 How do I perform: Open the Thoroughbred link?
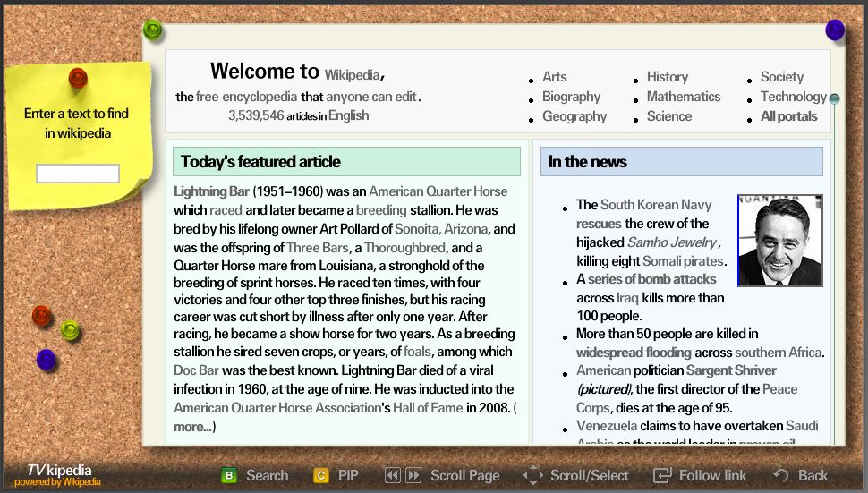point(404,248)
